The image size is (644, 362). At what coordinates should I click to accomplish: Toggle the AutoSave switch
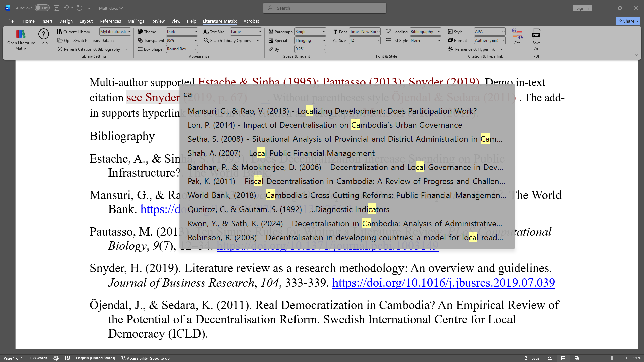(x=42, y=8)
